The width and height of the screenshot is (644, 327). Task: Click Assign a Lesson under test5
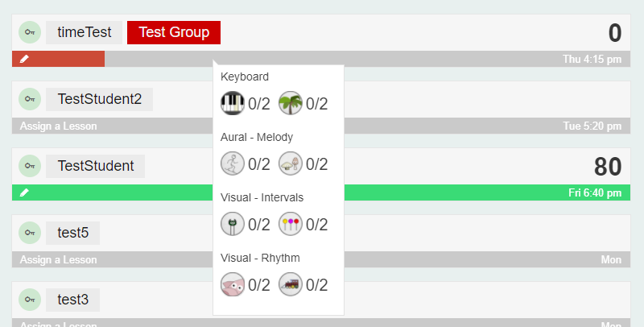[x=58, y=259]
